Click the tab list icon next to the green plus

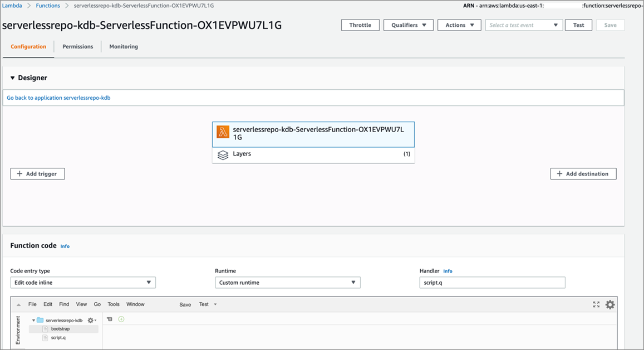[x=109, y=319]
